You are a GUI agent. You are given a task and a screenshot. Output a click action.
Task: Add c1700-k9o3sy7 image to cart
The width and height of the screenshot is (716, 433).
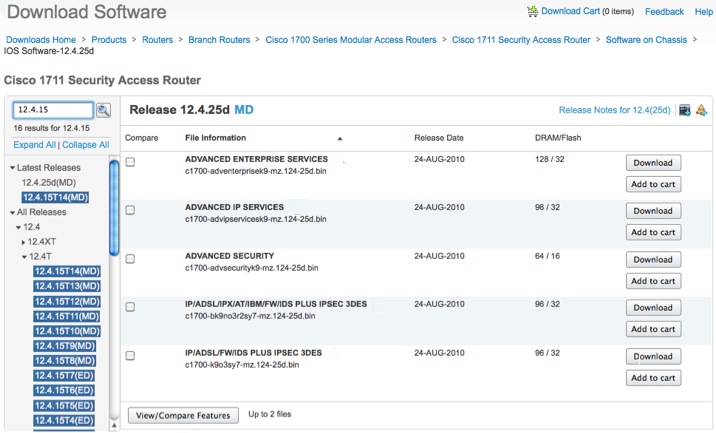click(653, 378)
